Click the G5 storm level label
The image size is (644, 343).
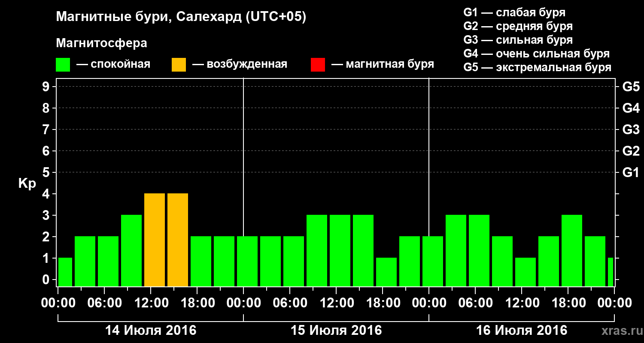pyautogui.click(x=631, y=87)
